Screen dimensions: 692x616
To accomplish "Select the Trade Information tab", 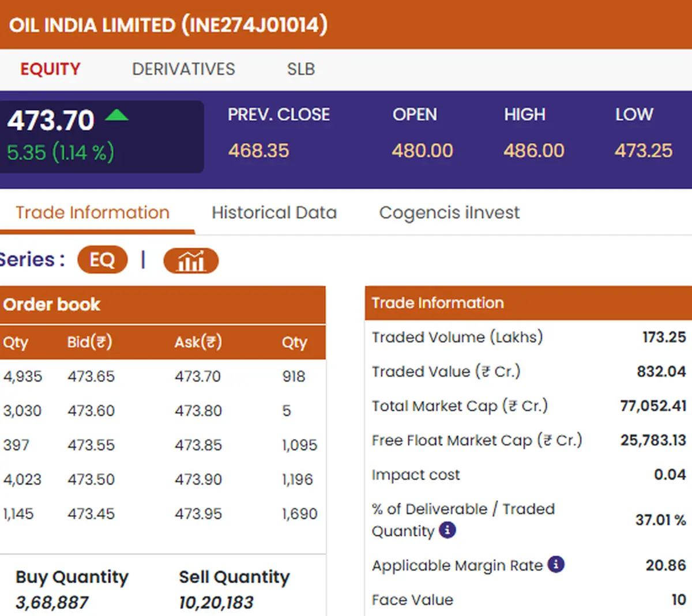I will 92,213.
